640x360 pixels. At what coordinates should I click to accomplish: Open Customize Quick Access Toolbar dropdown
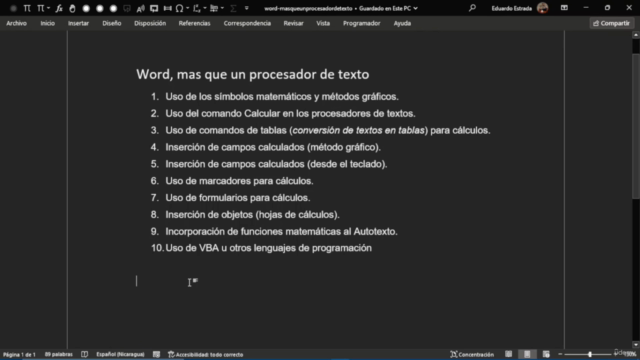point(247,8)
